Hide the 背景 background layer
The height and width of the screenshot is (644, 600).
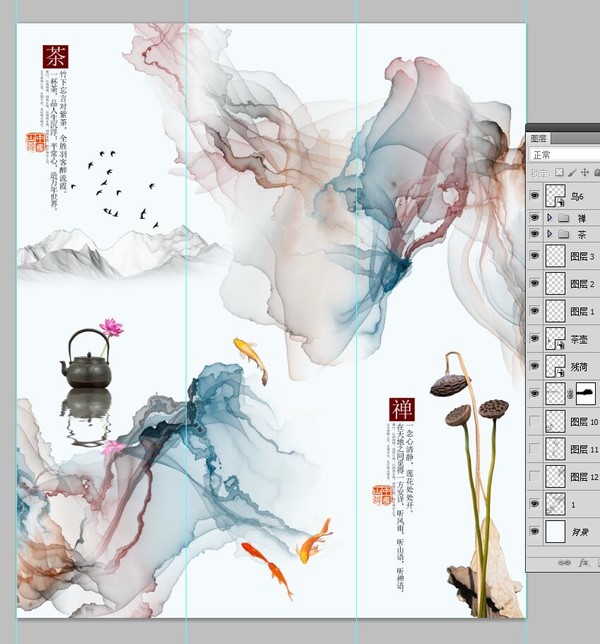tap(534, 531)
